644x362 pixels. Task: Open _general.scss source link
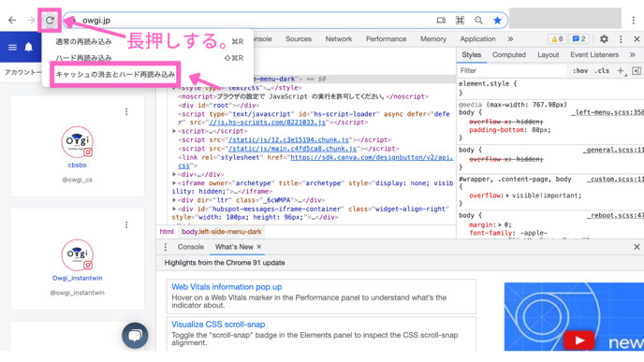613,151
